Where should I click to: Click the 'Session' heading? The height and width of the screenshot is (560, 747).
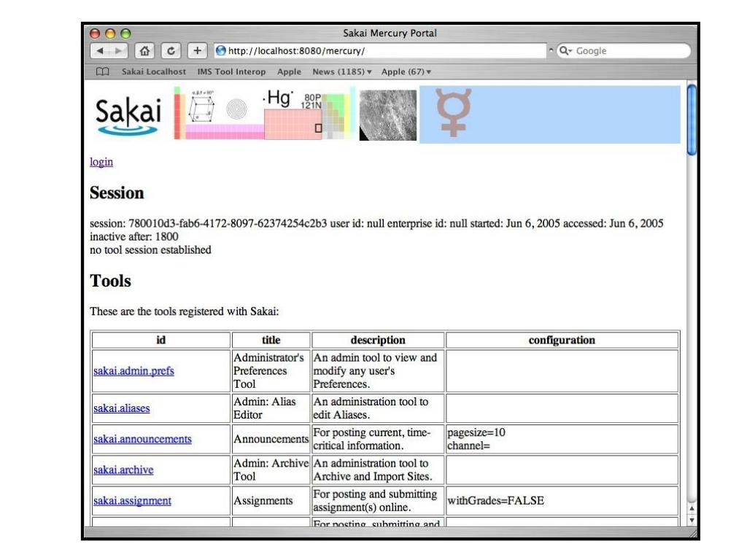point(117,192)
